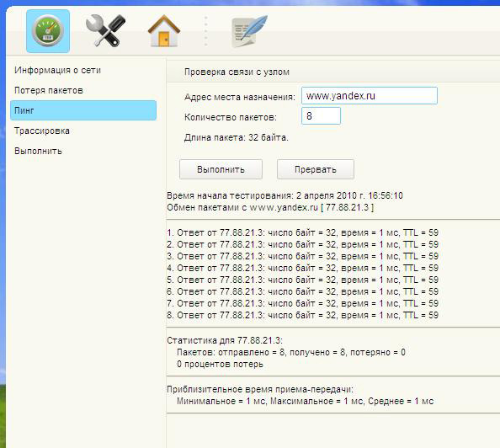The height and width of the screenshot is (448, 500).
Task: Click the 'Время начала тестирования' line
Action: coord(285,195)
